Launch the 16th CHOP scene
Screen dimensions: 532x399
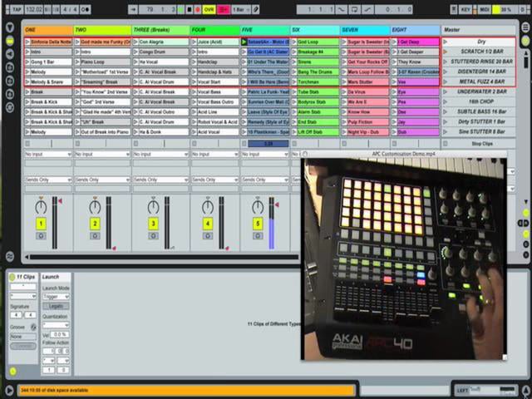pos(446,101)
